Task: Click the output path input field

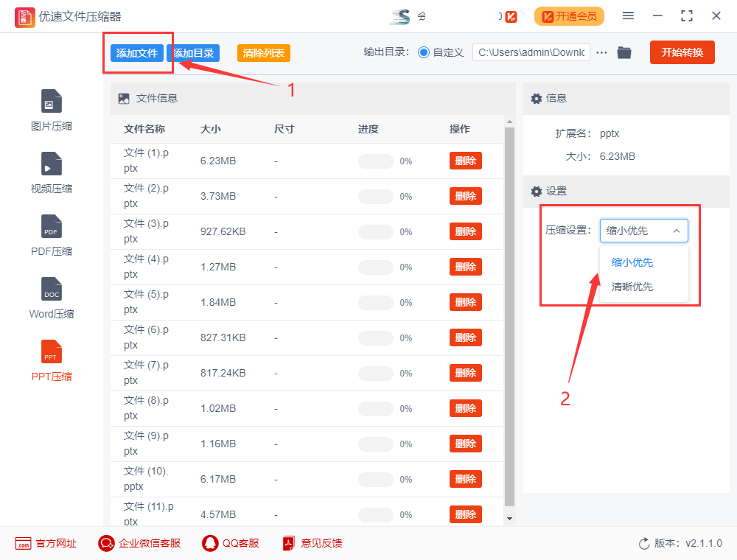Action: pos(531,52)
